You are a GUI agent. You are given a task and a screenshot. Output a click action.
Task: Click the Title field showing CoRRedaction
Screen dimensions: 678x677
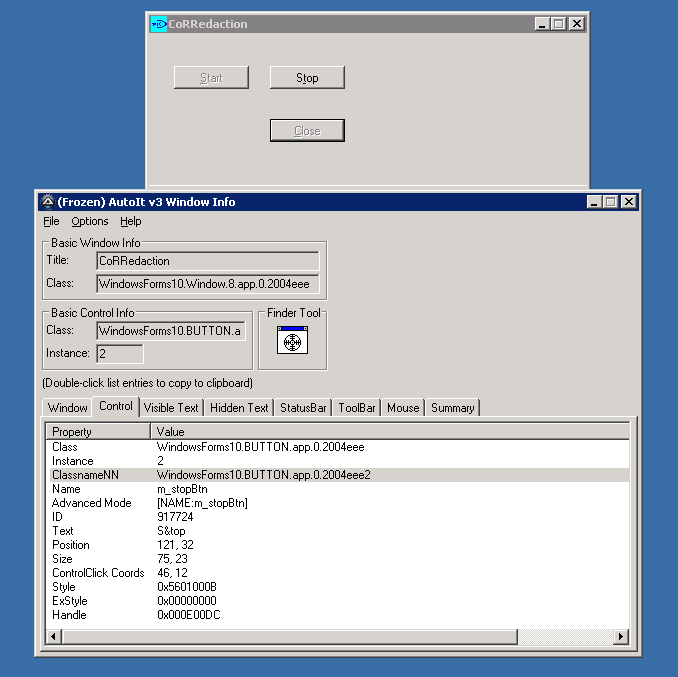pos(208,261)
